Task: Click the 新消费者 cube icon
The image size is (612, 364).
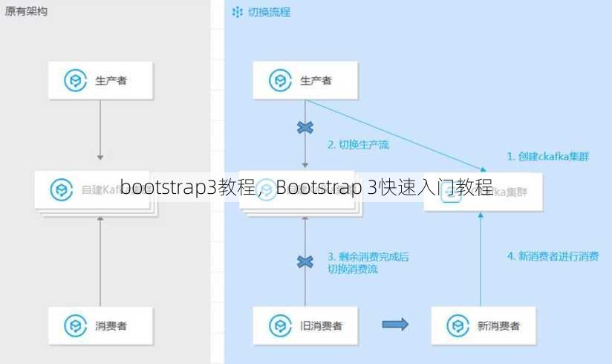Action: pos(458,325)
